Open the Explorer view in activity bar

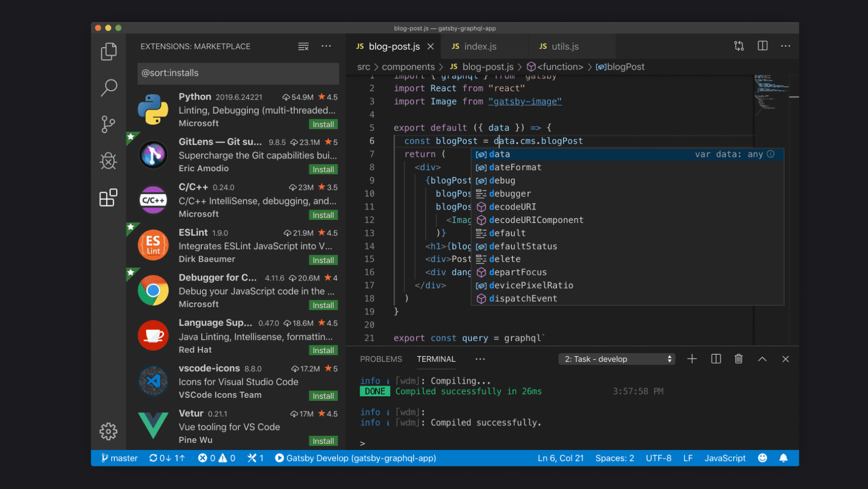tap(108, 51)
